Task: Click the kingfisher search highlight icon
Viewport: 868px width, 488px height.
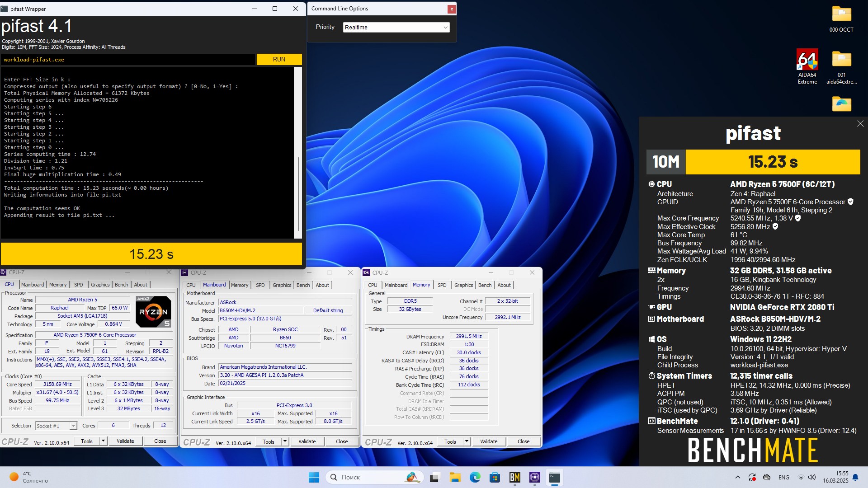Action: 412,477
